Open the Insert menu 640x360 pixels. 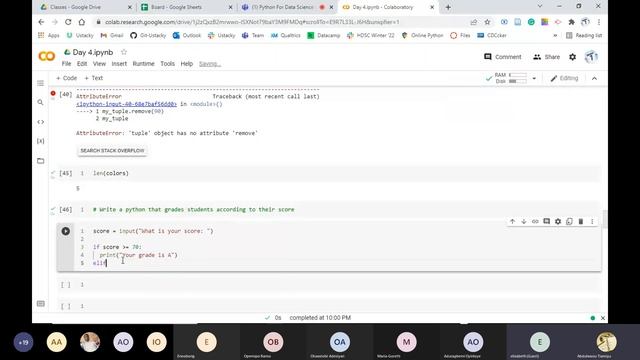(119, 64)
